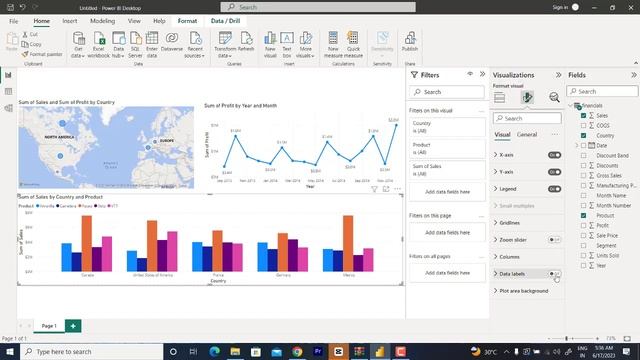Turn on the Zoom slider switch
This screenshot has height=360, width=640.
pyautogui.click(x=554, y=240)
